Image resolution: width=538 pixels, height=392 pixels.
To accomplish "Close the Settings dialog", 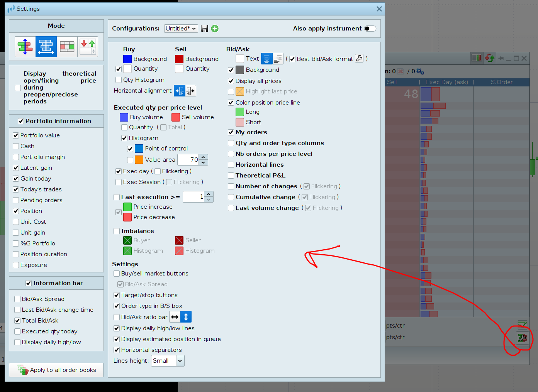I will coord(379,9).
